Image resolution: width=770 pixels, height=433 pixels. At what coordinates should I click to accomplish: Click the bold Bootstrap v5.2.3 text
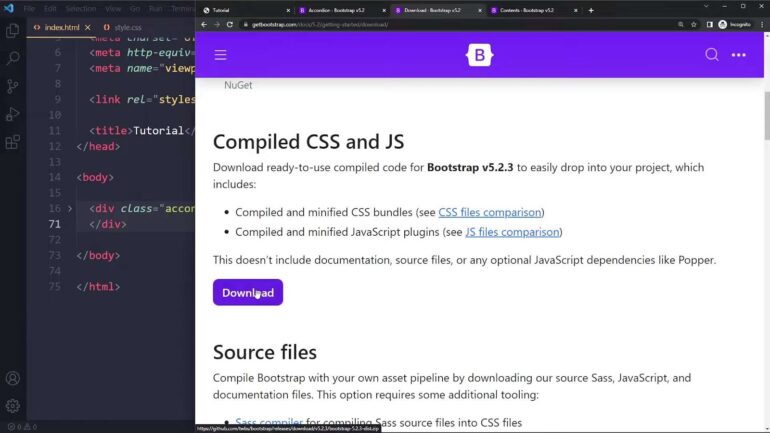coord(470,167)
